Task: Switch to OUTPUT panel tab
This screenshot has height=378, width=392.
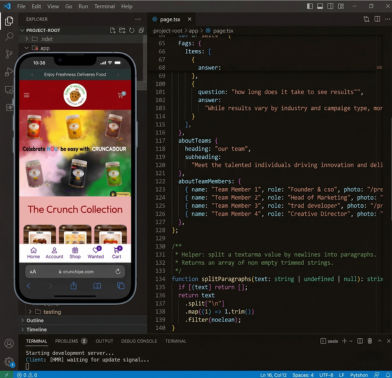Action: [104, 341]
